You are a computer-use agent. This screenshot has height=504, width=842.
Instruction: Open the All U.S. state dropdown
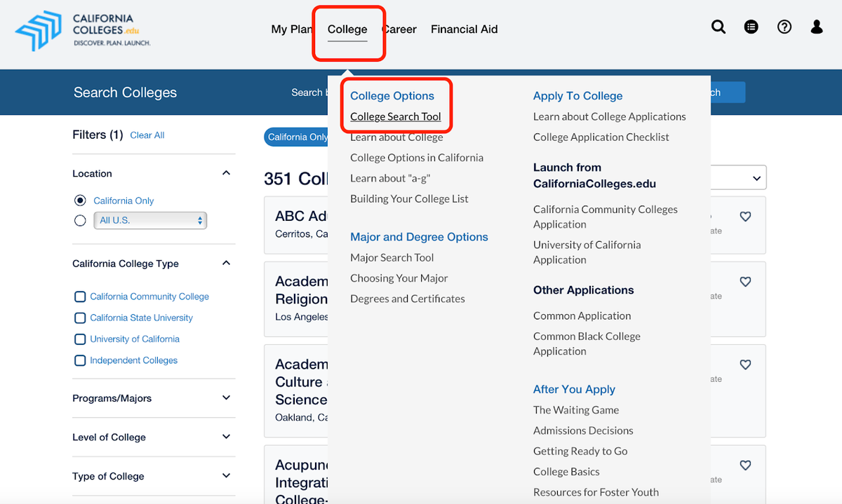pos(150,220)
